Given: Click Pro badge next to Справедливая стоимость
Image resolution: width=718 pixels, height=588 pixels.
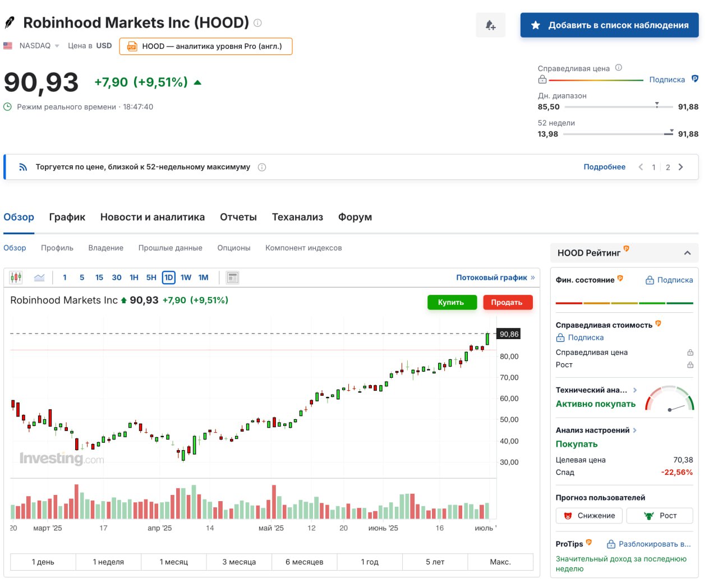Looking at the screenshot, I should click(x=659, y=323).
